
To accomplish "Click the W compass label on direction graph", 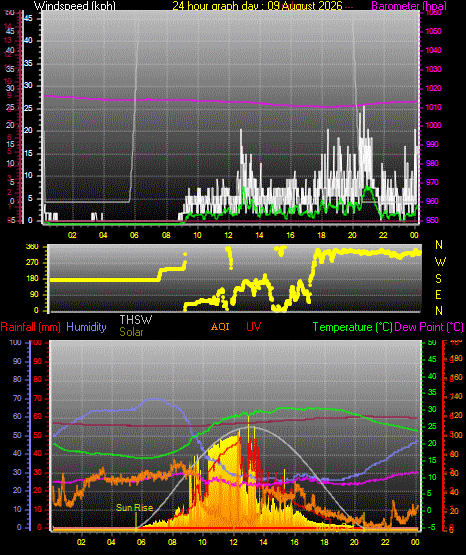I will coord(440,262).
